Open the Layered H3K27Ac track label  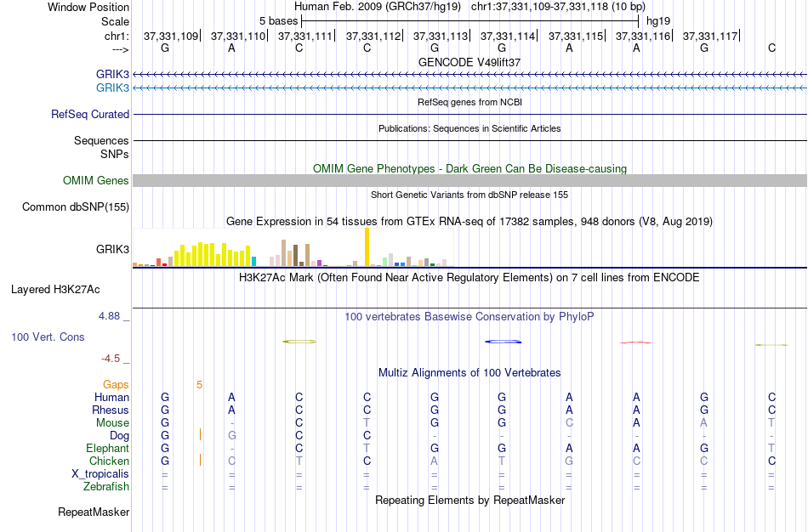[55, 290]
